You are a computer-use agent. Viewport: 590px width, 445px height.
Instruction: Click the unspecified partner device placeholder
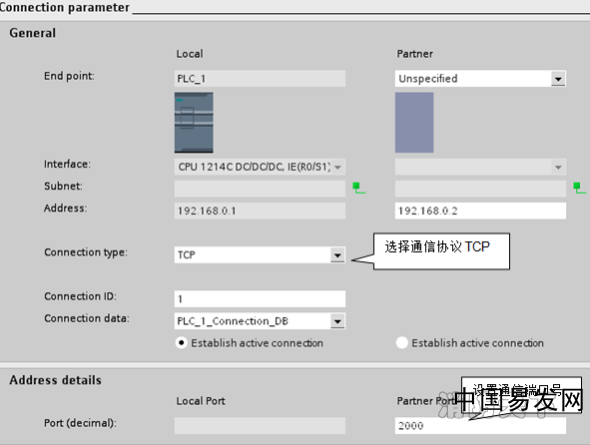(414, 123)
